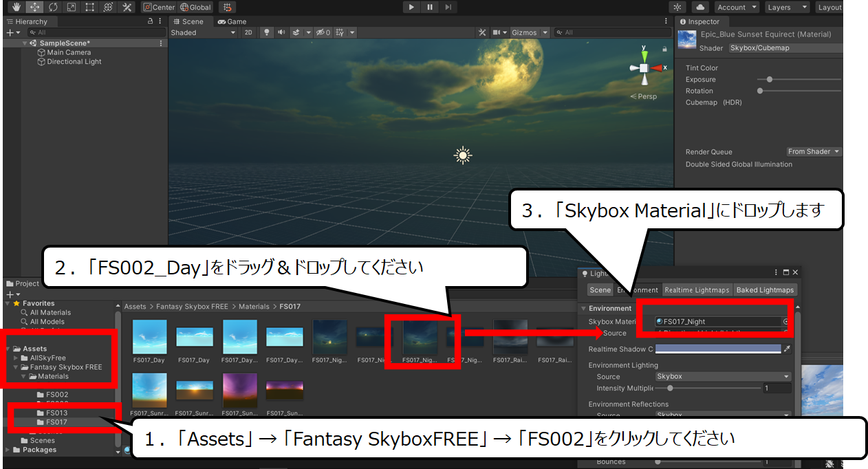The image size is (868, 469).
Task: Collapse the Environment section in Lighting
Action: tap(584, 308)
